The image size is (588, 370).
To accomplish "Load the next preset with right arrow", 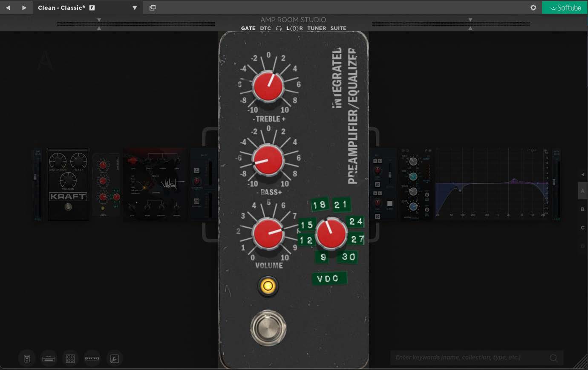I will click(24, 8).
